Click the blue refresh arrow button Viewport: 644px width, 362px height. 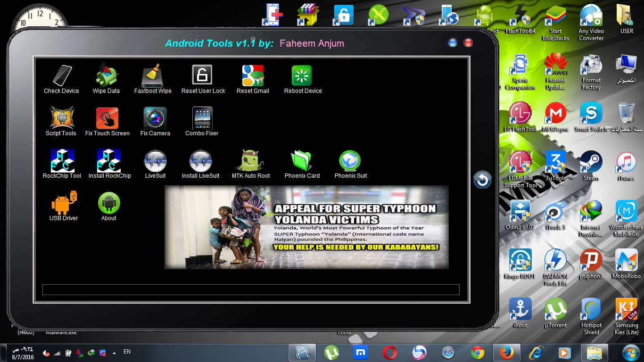pos(482,180)
